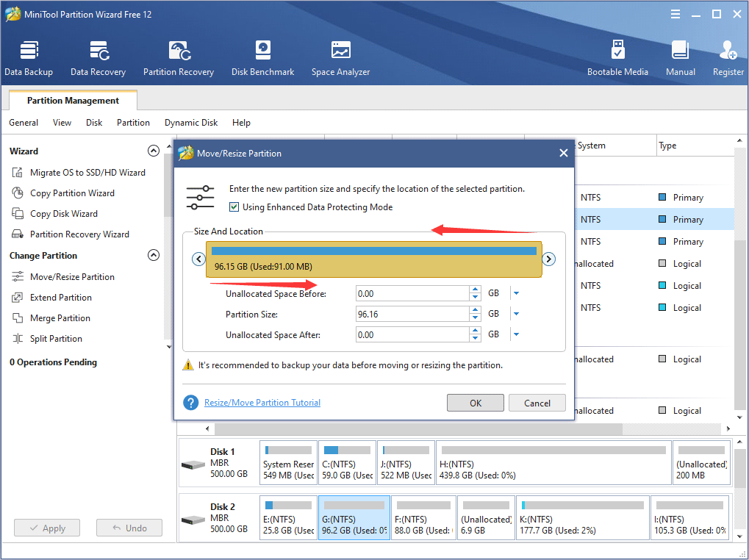Launch the Data Recovery tool
The height and width of the screenshot is (560, 749).
click(98, 58)
